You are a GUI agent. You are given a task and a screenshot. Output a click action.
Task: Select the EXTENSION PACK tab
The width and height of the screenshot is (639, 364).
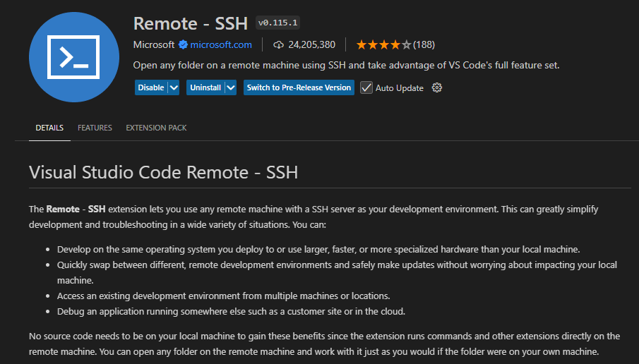(x=156, y=128)
